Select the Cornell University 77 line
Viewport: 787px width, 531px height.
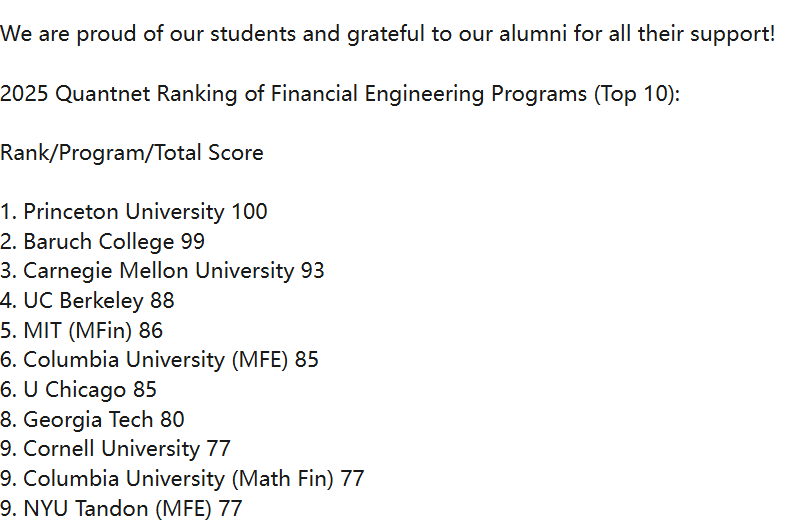tap(115, 449)
